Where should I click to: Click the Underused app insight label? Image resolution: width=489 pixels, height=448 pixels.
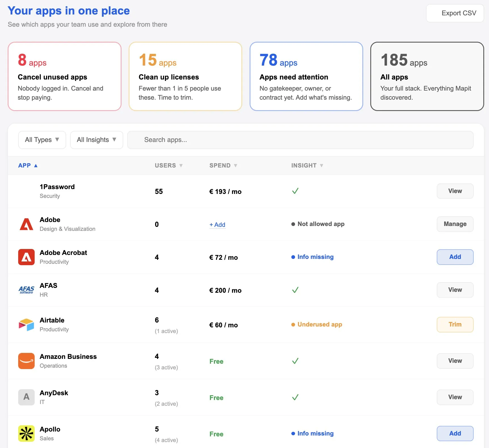320,325
